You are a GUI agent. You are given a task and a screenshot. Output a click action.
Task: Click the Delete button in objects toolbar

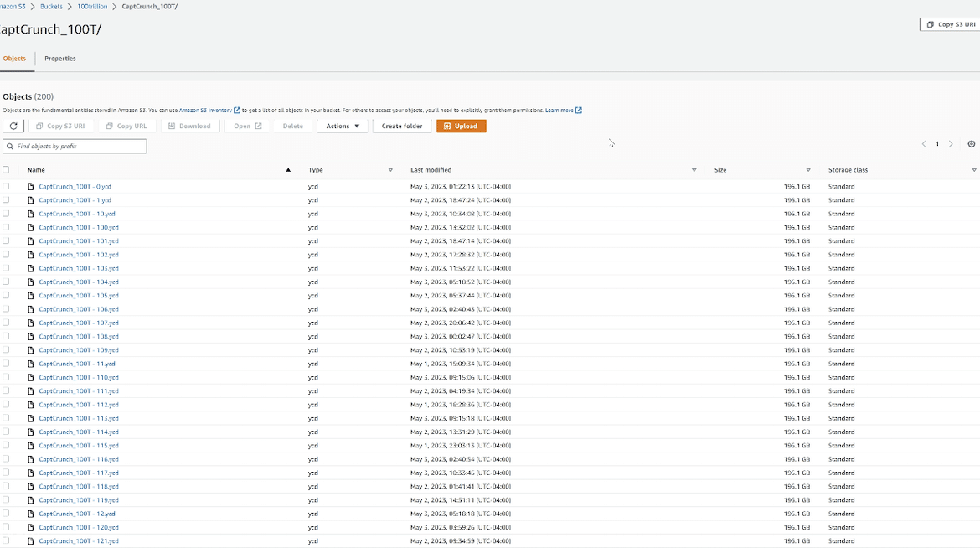coord(292,126)
